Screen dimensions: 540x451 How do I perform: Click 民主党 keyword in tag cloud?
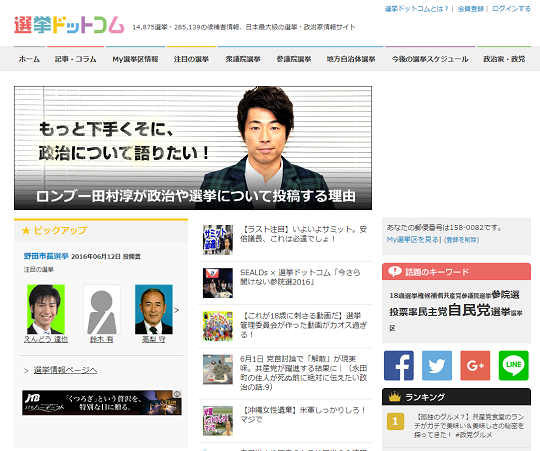pyautogui.click(x=433, y=312)
